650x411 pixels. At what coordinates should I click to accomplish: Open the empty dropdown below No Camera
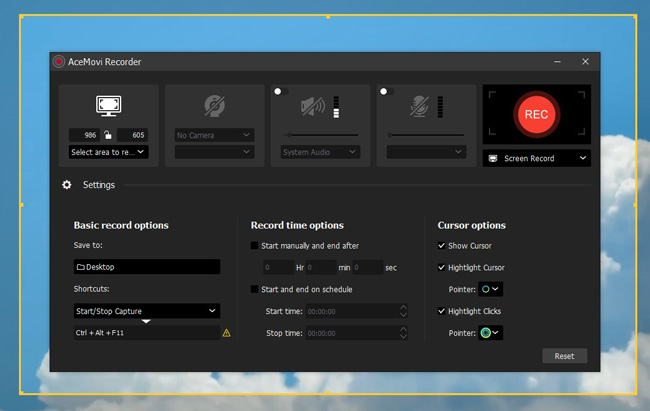pos(214,152)
